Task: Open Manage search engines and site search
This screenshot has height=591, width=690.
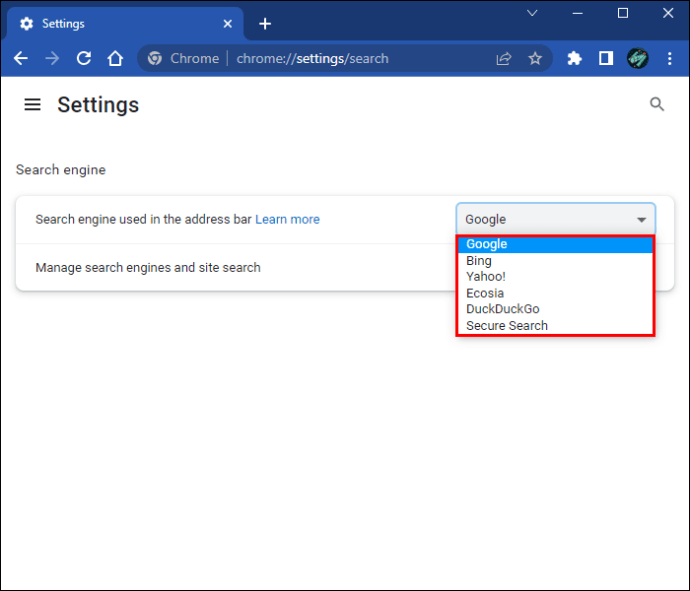Action: (x=148, y=267)
